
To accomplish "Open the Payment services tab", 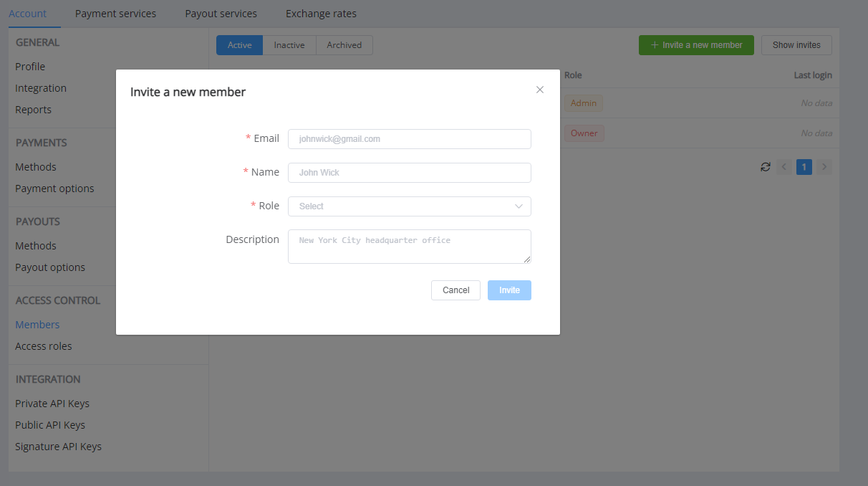I will click(115, 14).
